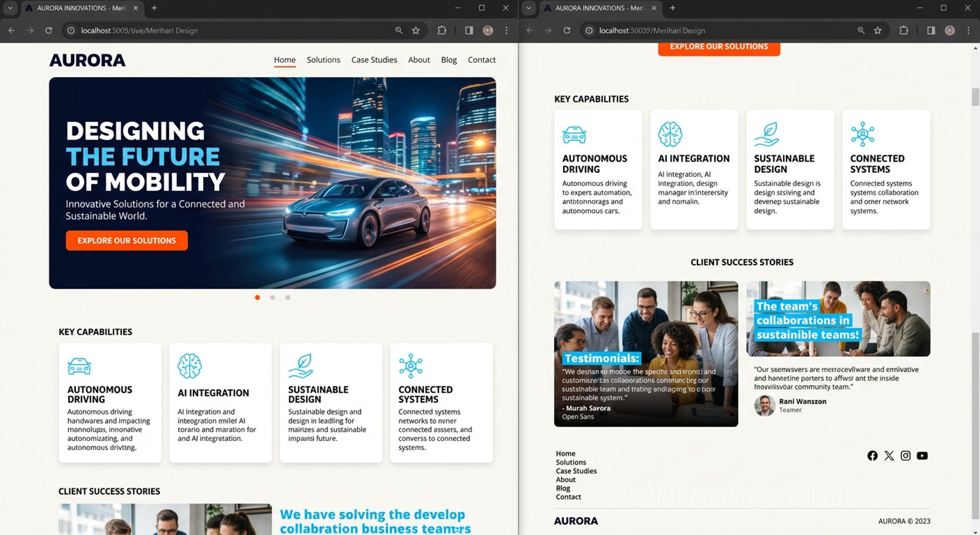Click the leaf-hand icon on left Sustainable Design card
This screenshot has height=535, width=980.
(x=300, y=366)
